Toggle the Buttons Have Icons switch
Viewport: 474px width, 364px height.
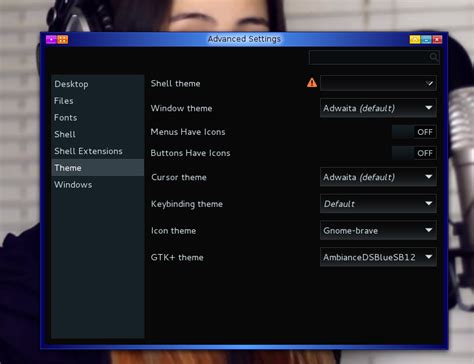(x=414, y=153)
